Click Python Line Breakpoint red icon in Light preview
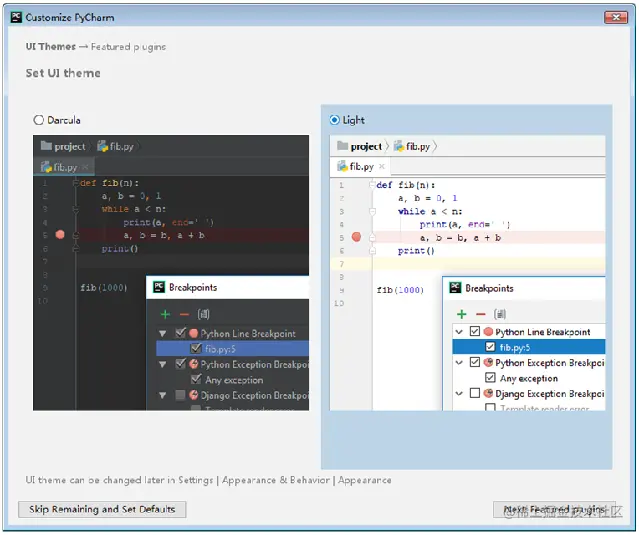 488,332
